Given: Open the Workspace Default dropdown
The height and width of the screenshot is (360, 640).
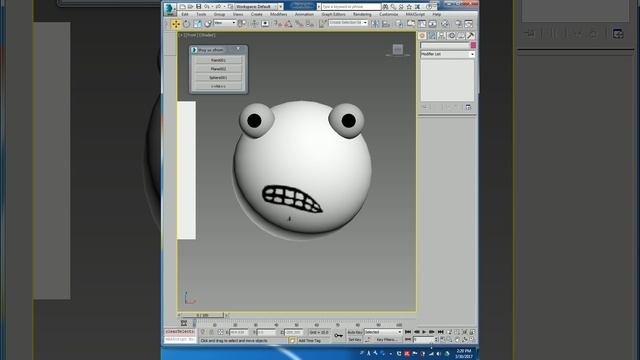Looking at the screenshot, I should coord(259,7).
